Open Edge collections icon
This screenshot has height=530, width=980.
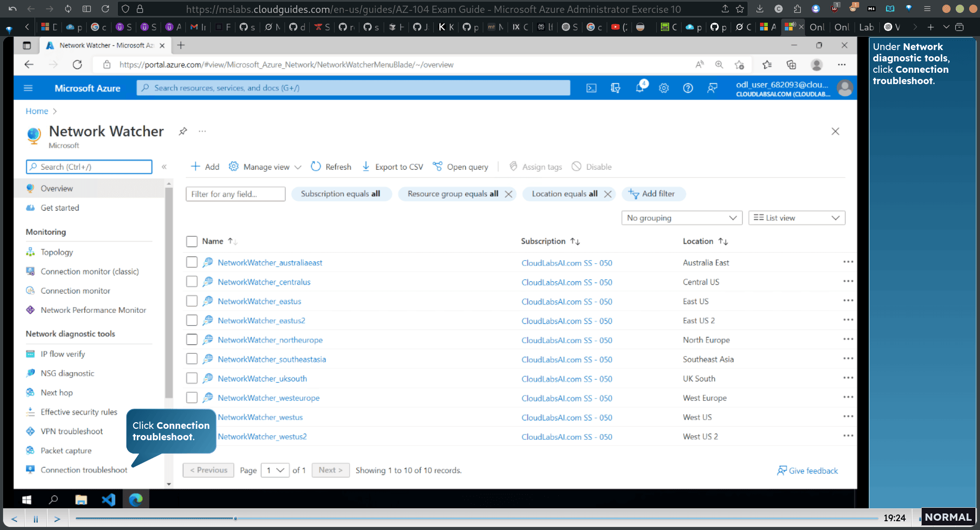click(791, 65)
